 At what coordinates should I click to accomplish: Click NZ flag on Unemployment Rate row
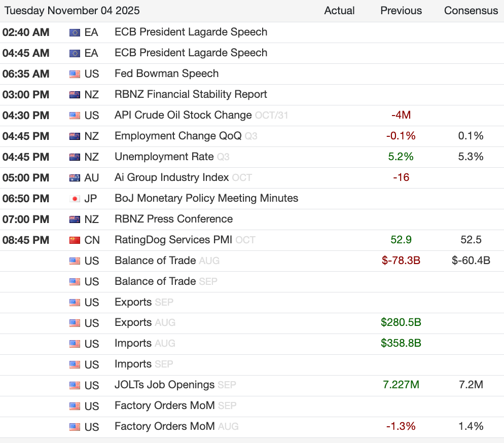click(75, 157)
